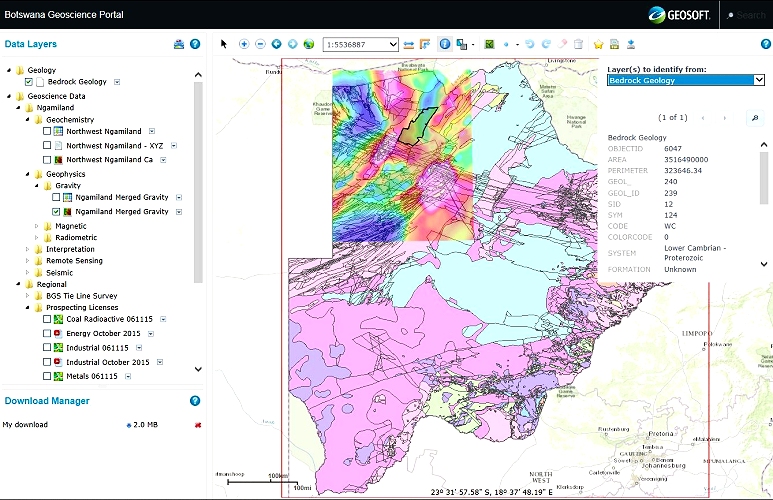Click the yellow star bookmark icon

(599, 44)
